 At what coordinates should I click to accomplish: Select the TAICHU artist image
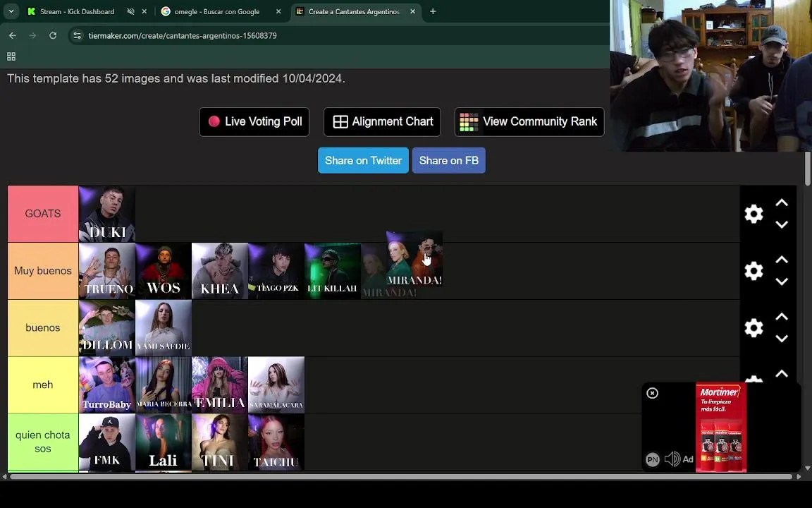[276, 442]
